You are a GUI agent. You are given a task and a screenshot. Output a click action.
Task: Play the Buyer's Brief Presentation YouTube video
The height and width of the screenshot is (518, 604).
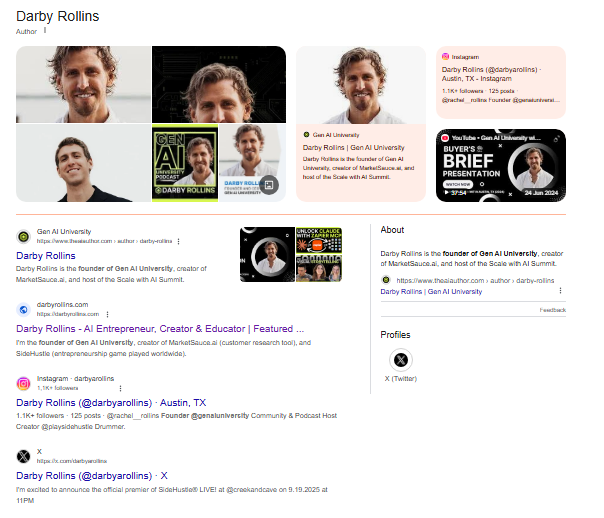tap(501, 165)
